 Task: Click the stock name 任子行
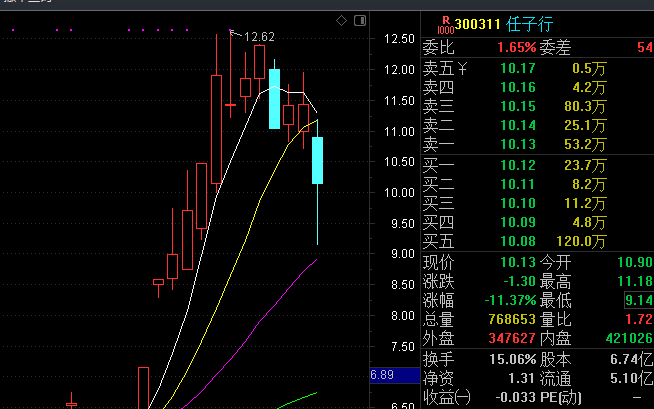coord(530,25)
